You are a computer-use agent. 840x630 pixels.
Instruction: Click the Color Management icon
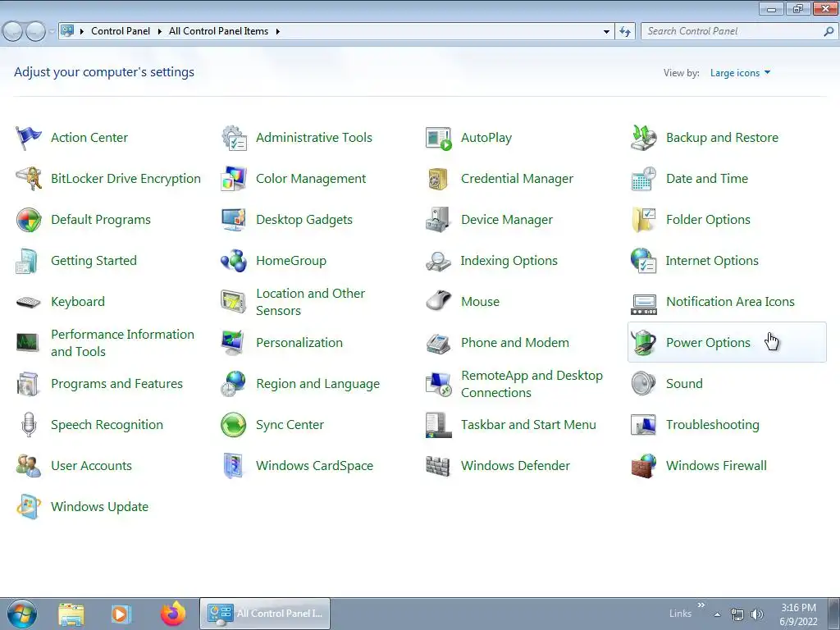click(234, 179)
